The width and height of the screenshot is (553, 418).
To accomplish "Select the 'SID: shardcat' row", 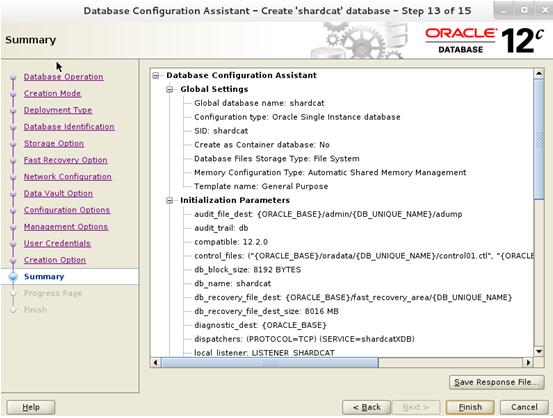I will [221, 131].
